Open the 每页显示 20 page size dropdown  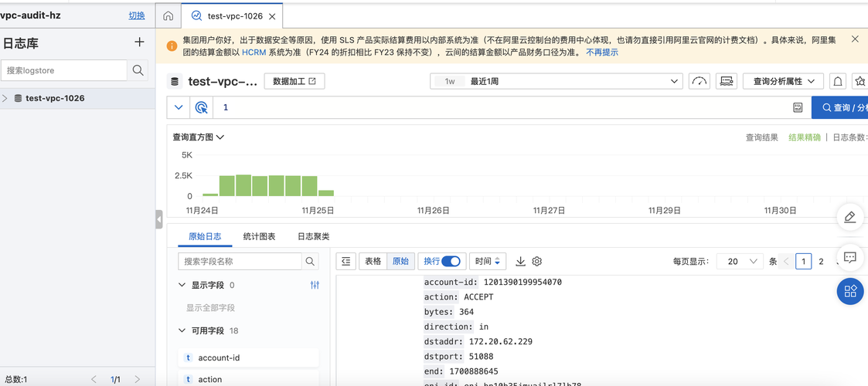click(x=740, y=262)
